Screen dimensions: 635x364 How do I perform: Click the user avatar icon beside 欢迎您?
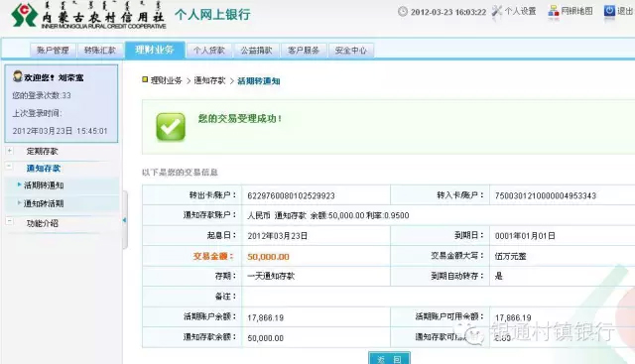(18, 76)
